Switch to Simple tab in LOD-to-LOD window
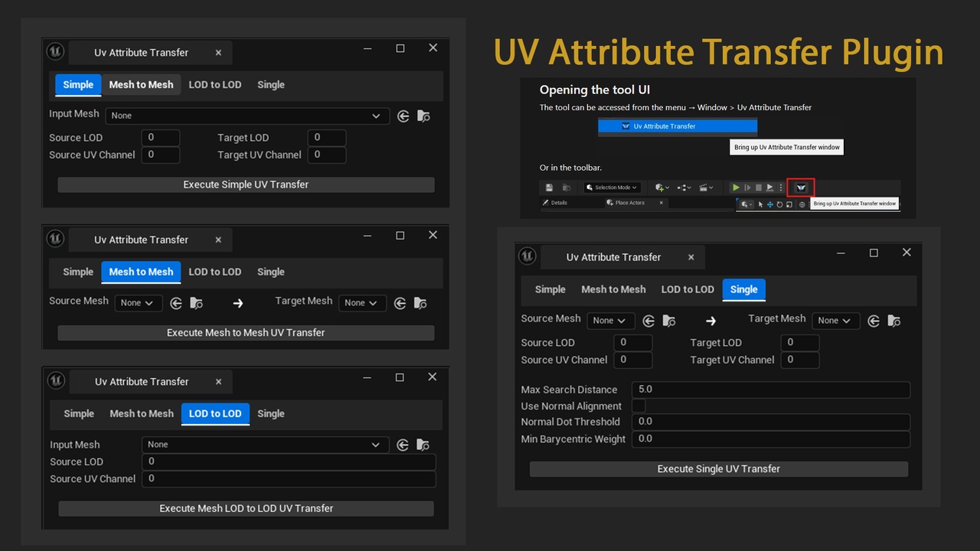980x551 pixels. tap(79, 413)
